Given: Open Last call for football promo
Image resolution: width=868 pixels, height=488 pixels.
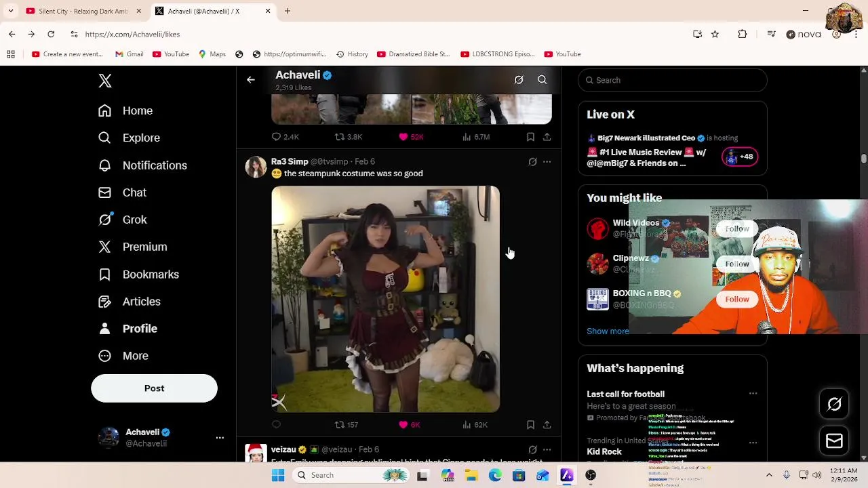Looking at the screenshot, I should click(625, 394).
